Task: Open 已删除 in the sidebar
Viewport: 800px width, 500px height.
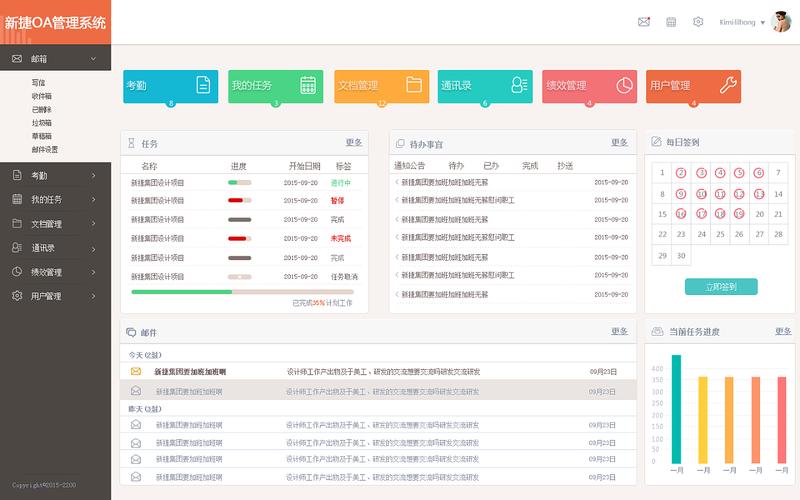Action: [41, 109]
